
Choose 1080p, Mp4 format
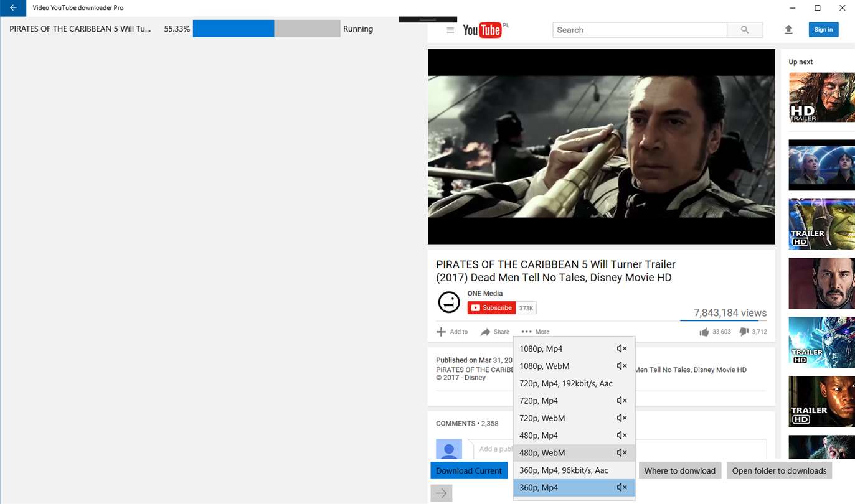click(574, 348)
